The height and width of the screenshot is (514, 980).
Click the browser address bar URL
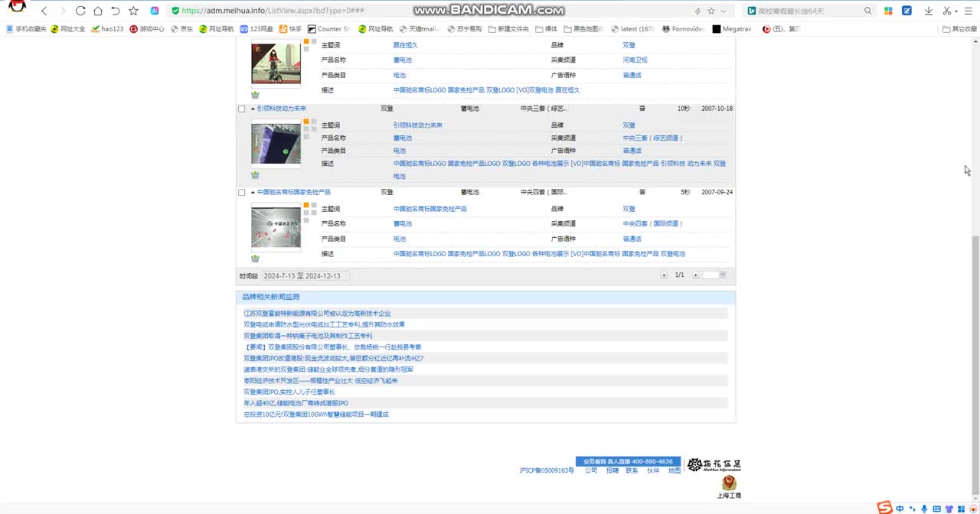(273, 11)
